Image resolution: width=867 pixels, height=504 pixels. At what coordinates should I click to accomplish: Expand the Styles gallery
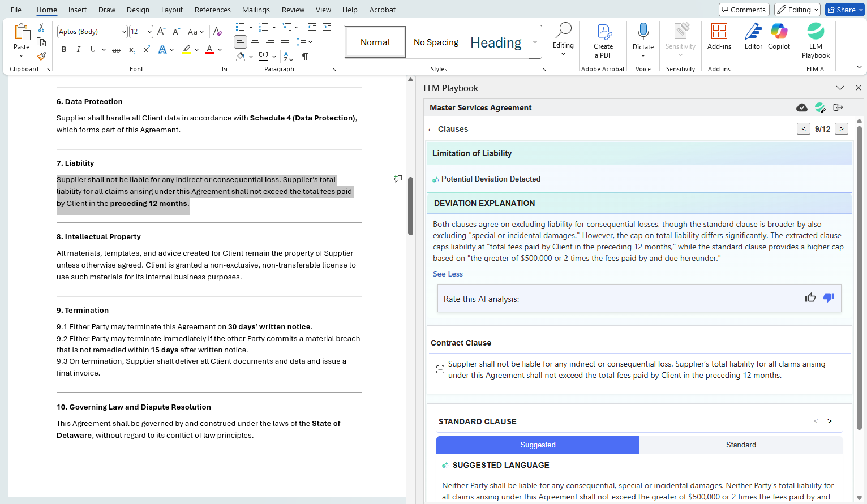coord(535,42)
